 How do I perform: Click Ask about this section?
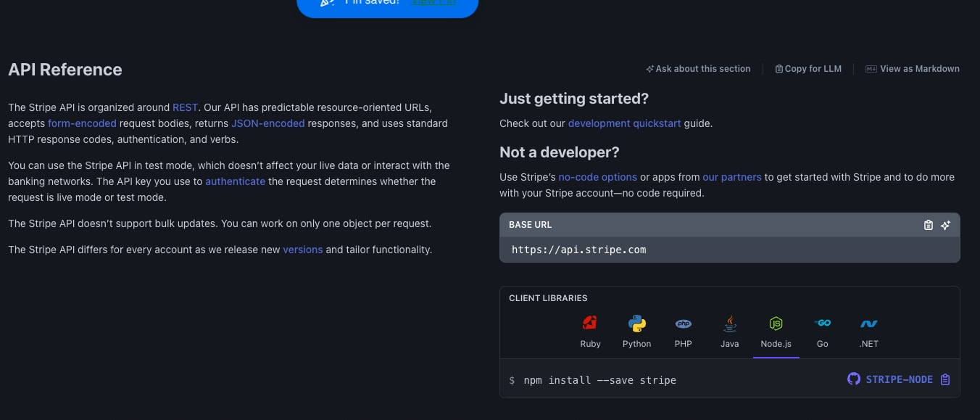point(698,69)
